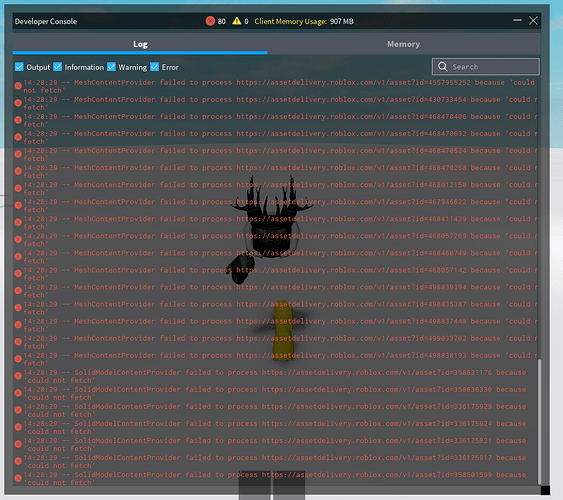Select log entry for asset id 498838193
Viewport: 563px width, 500px height.
[276, 359]
